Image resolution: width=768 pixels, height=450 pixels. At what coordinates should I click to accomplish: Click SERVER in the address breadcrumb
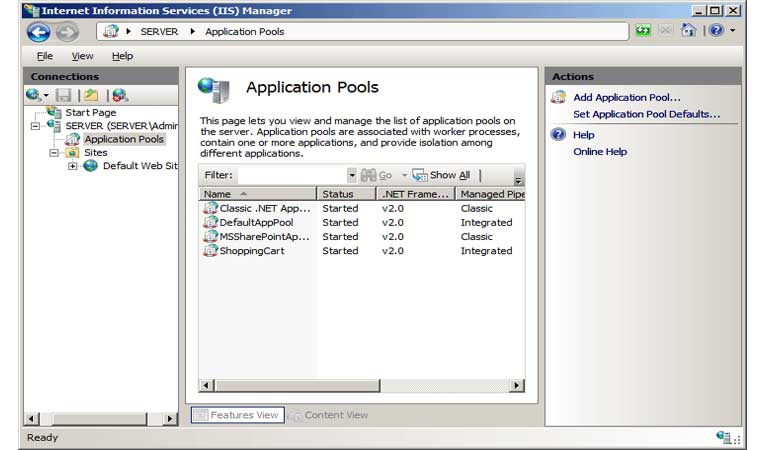click(159, 31)
